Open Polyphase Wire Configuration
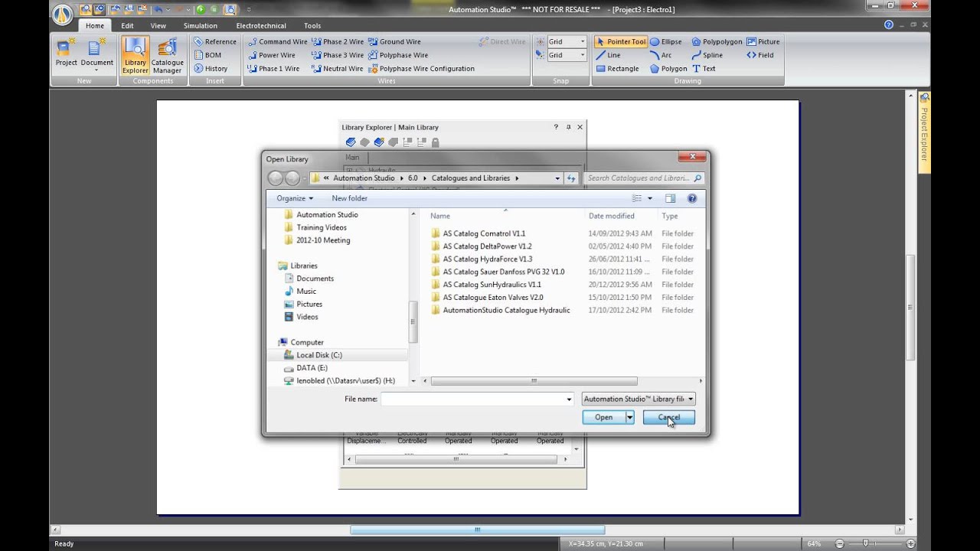 click(x=422, y=68)
